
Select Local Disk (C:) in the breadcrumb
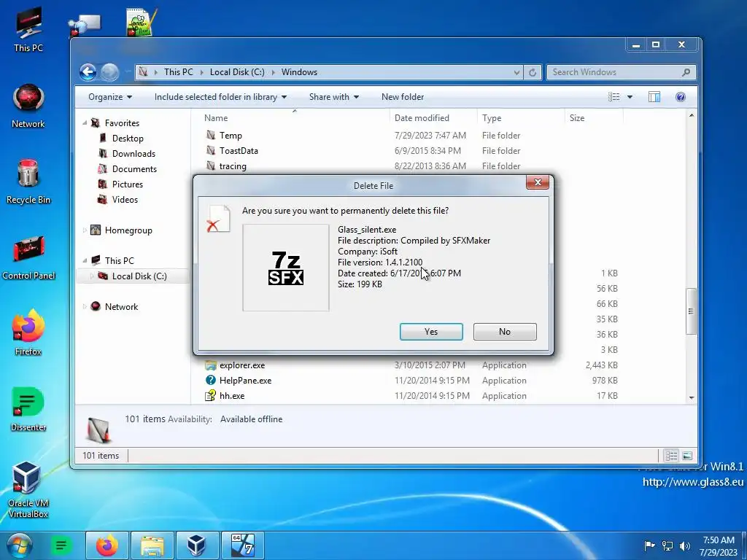(x=237, y=72)
